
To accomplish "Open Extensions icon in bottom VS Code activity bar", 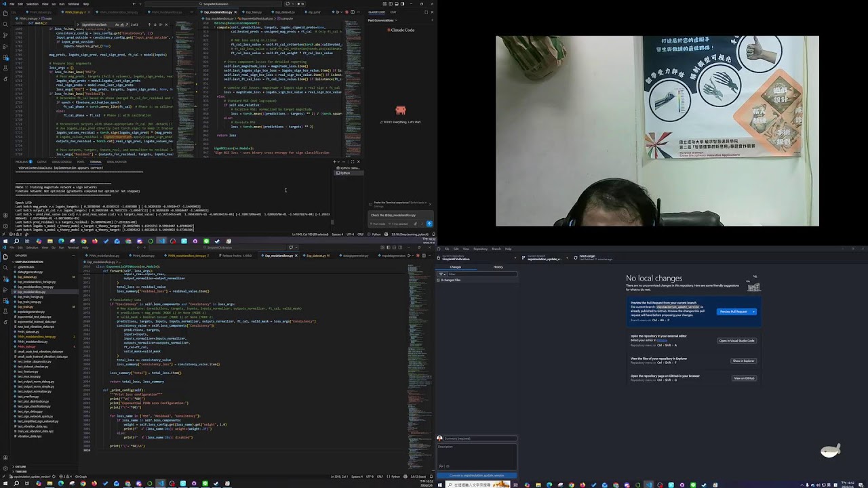I will point(5,300).
